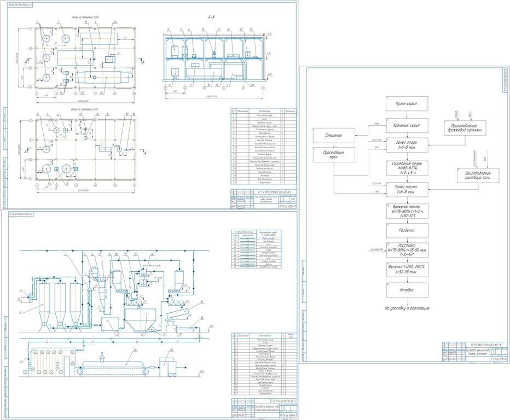Select the 'Брожение теста' block
510x420 pixels.
click(x=407, y=211)
